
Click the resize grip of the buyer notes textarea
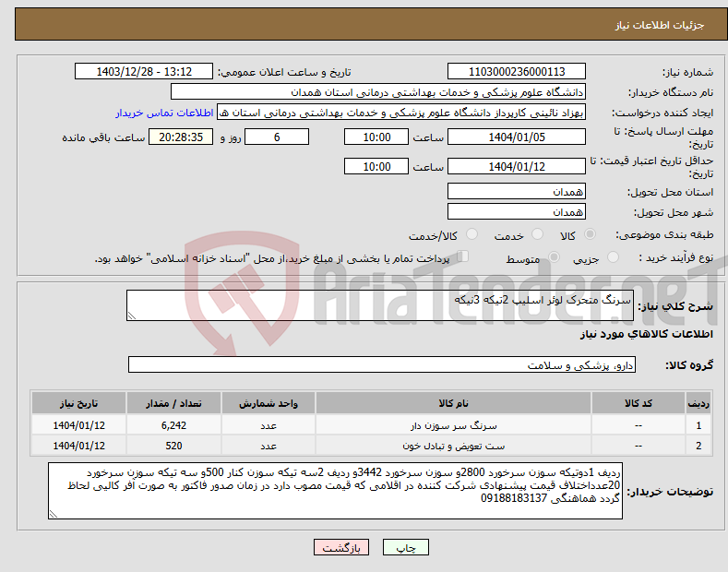54,515
